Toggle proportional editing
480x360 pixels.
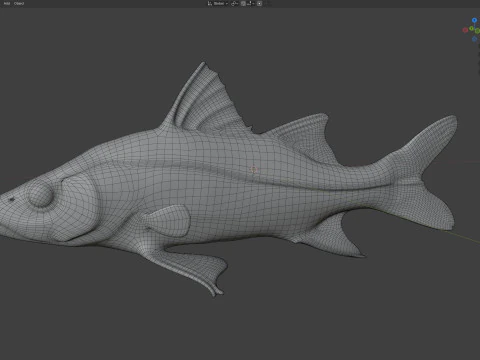point(260,3)
